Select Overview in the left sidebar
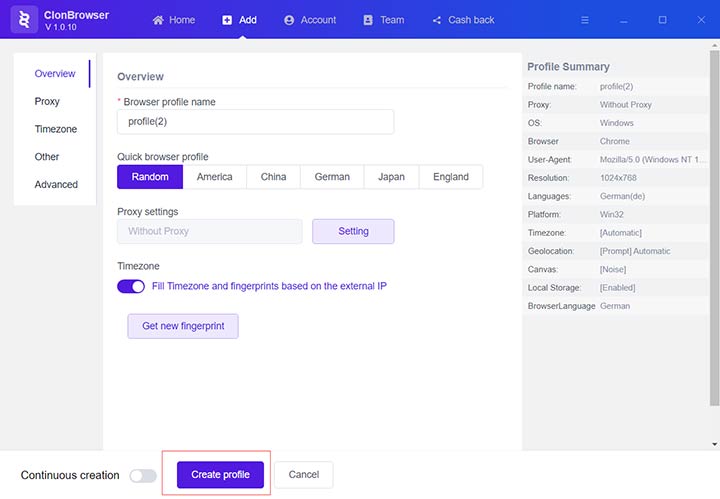This screenshot has width=720, height=499. tap(55, 73)
